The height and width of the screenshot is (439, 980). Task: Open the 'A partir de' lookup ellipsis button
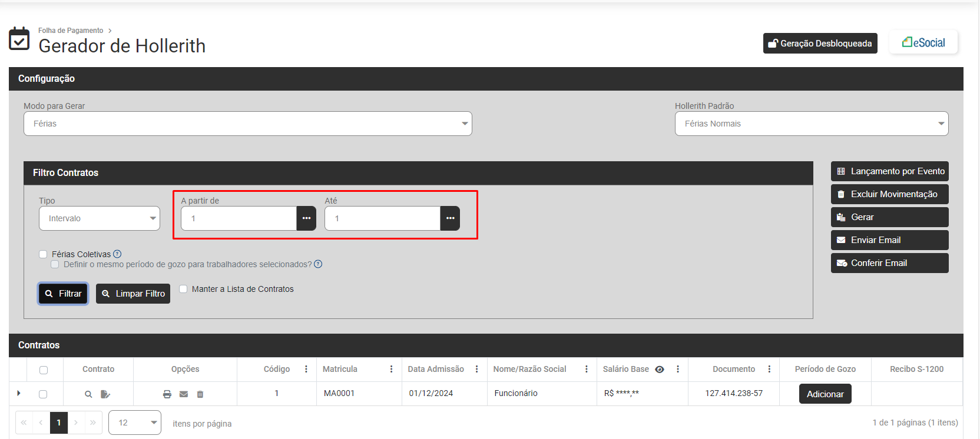306,218
